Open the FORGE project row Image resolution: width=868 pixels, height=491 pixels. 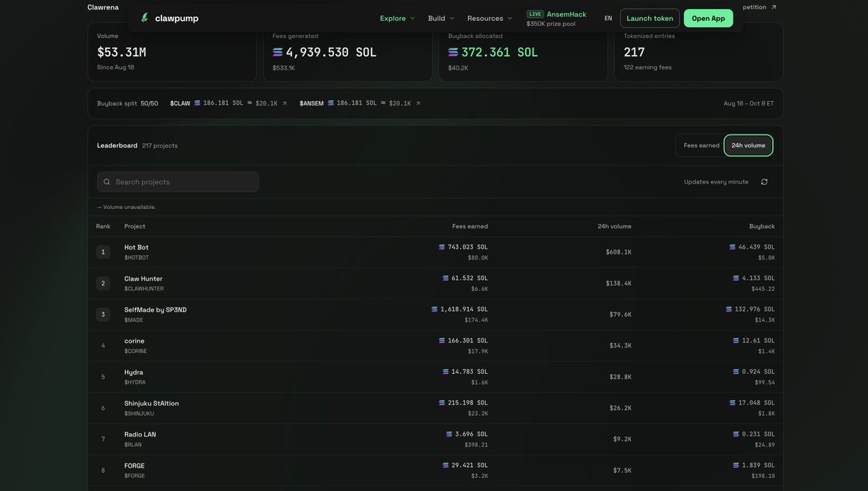click(435, 470)
